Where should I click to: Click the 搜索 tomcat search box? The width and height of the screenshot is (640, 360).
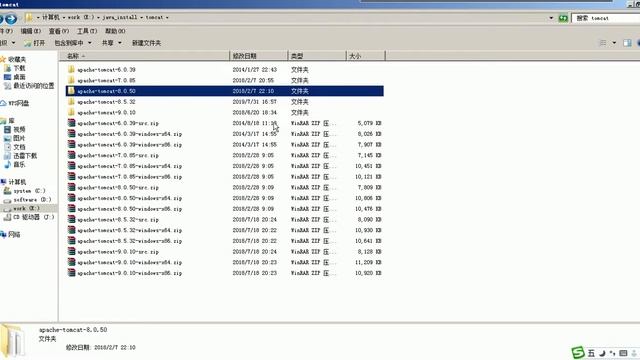coord(606,18)
